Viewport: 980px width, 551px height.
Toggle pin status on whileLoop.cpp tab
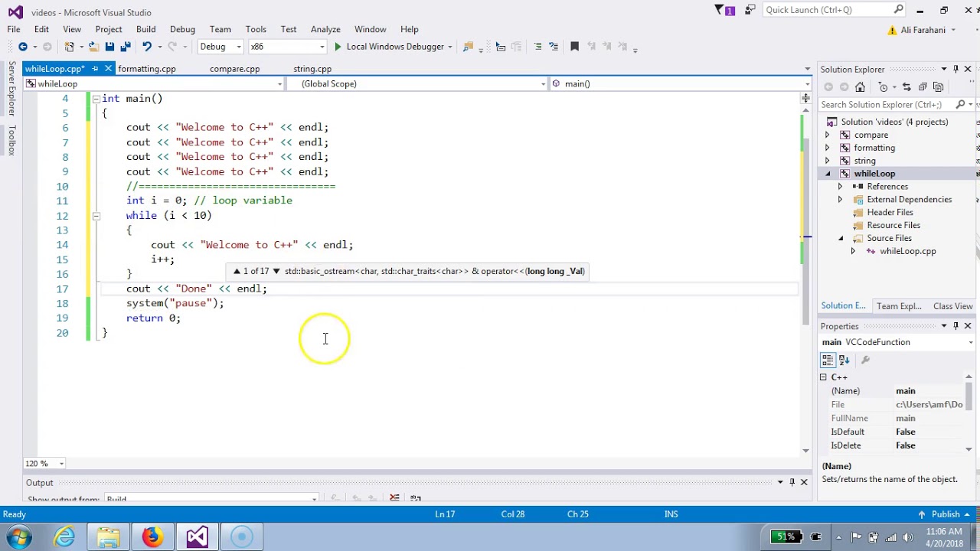[95, 69]
